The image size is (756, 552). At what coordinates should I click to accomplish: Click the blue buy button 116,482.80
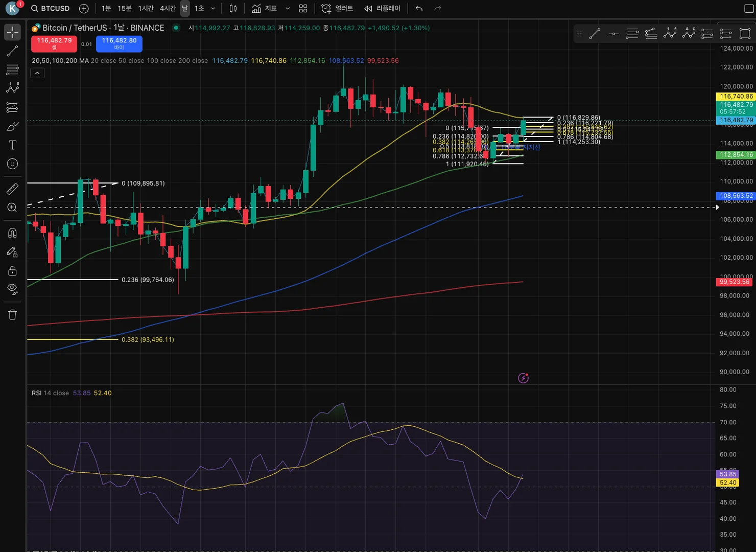click(119, 43)
